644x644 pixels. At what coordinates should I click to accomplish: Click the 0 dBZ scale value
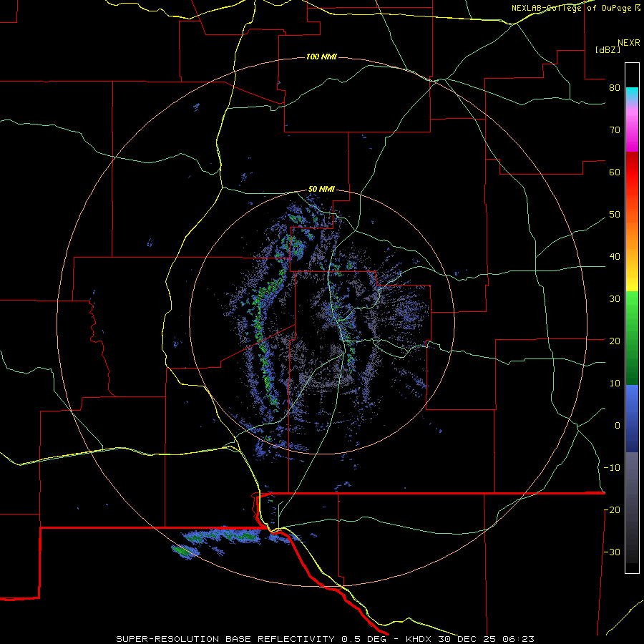tap(618, 426)
